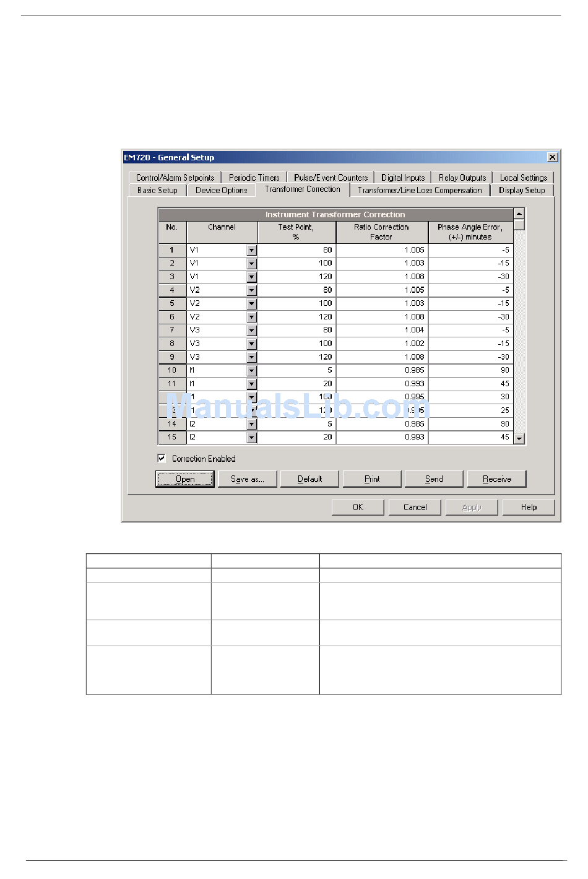Click Phase Angle Error 25 in row 13
Image resolution: width=588 pixels, height=879 pixels.
(470, 410)
